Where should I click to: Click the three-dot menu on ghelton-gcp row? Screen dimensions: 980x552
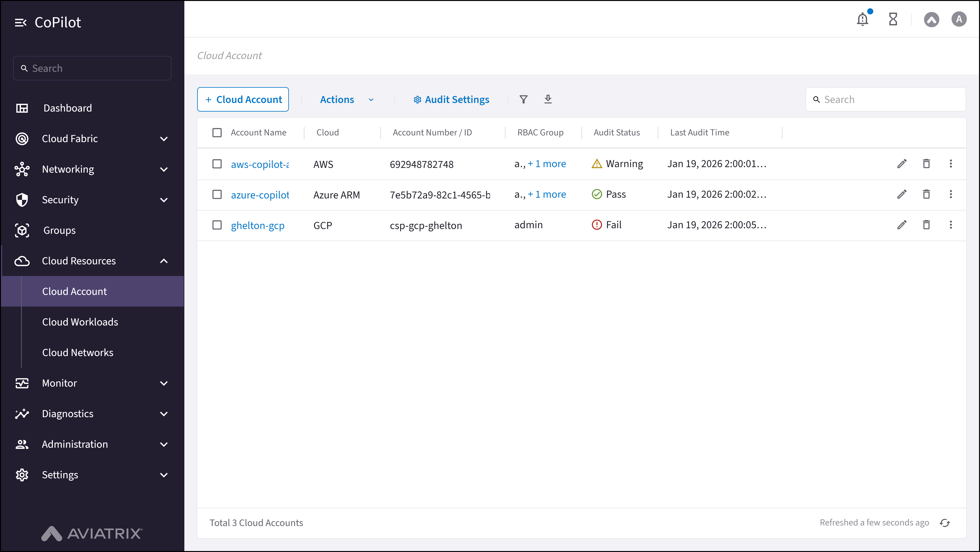tap(951, 225)
